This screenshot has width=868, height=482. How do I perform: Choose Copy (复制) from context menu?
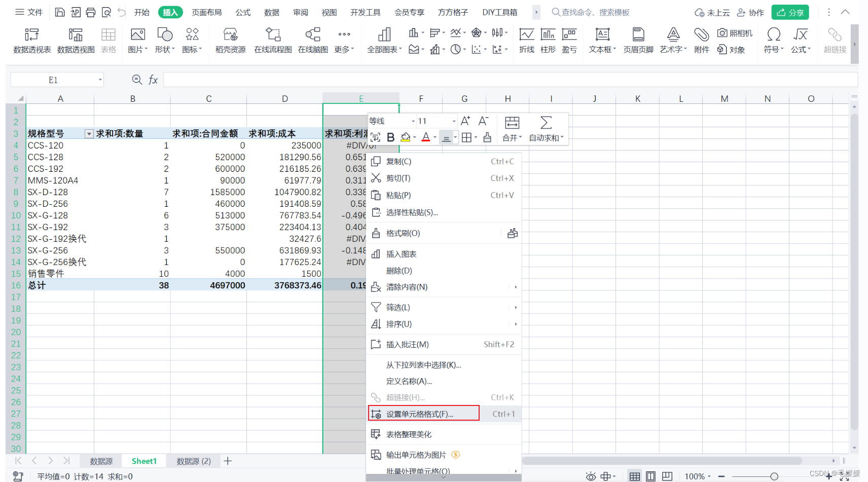(444, 162)
